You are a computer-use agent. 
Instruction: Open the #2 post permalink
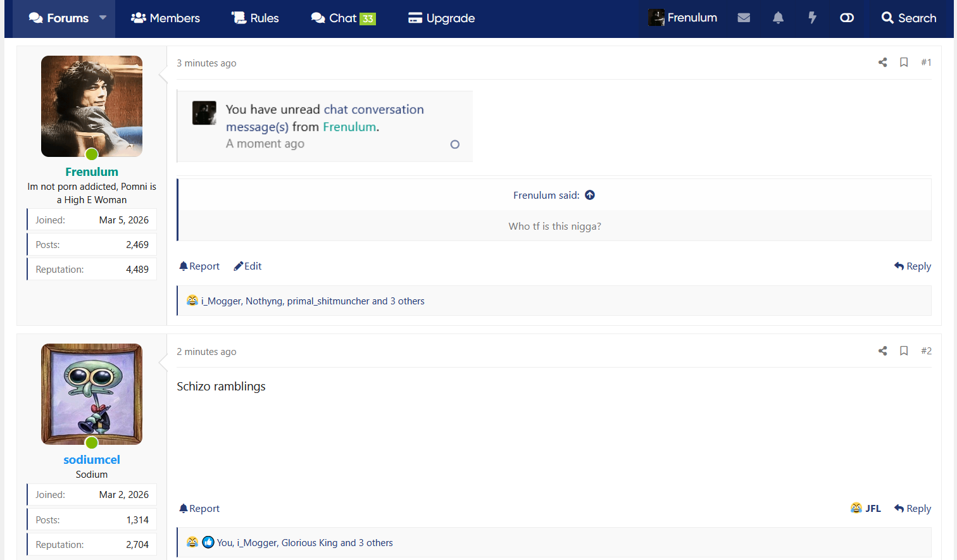click(x=926, y=351)
